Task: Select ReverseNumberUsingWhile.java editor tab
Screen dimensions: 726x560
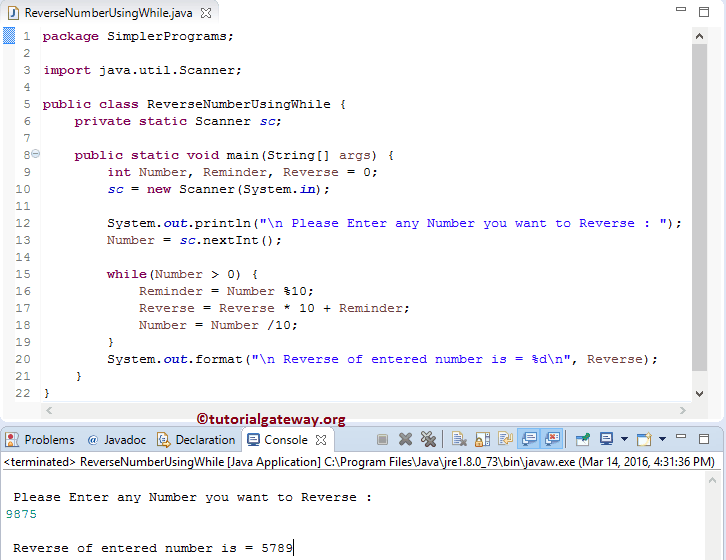Action: [108, 13]
